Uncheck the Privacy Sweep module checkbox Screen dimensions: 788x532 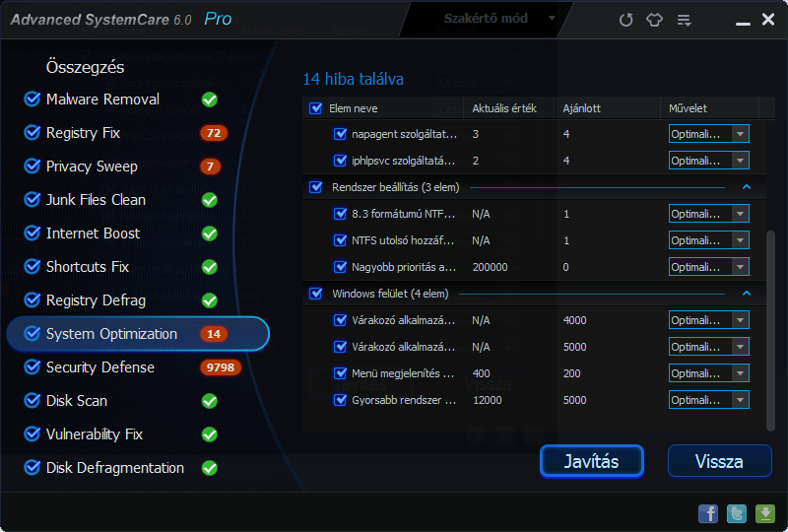point(33,166)
